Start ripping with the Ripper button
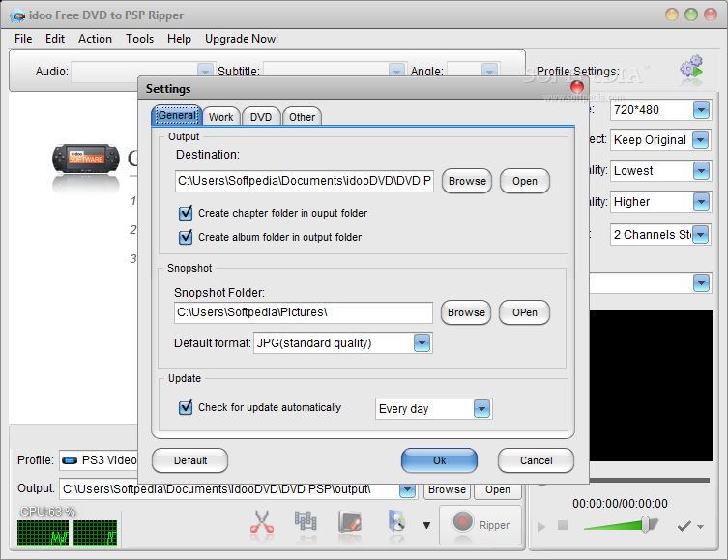 [x=480, y=525]
